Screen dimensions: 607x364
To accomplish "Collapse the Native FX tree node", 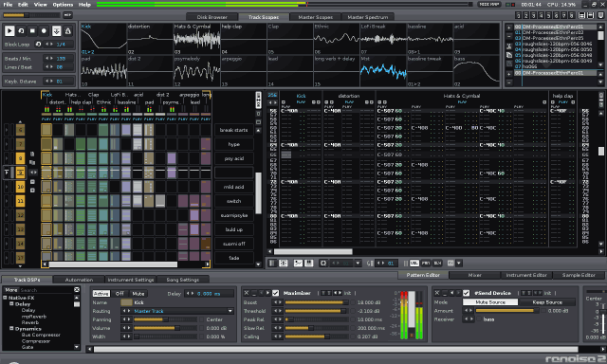I will coord(6,298).
